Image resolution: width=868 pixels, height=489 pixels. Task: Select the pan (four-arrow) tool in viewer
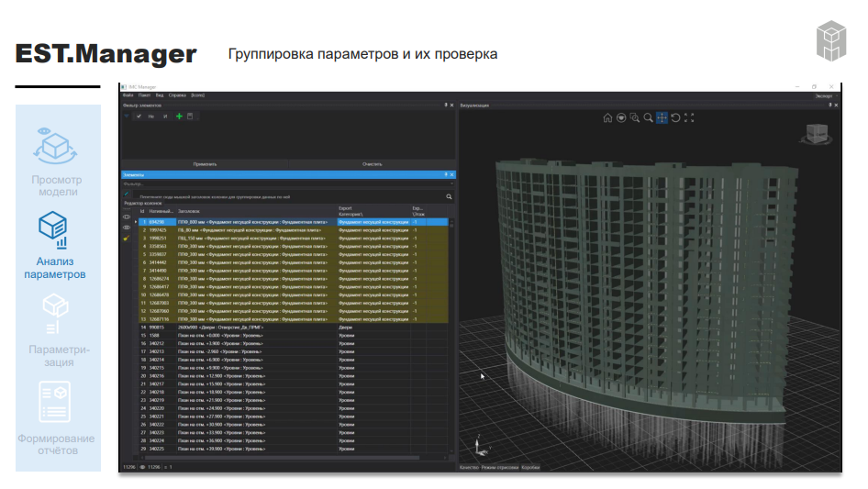click(662, 118)
